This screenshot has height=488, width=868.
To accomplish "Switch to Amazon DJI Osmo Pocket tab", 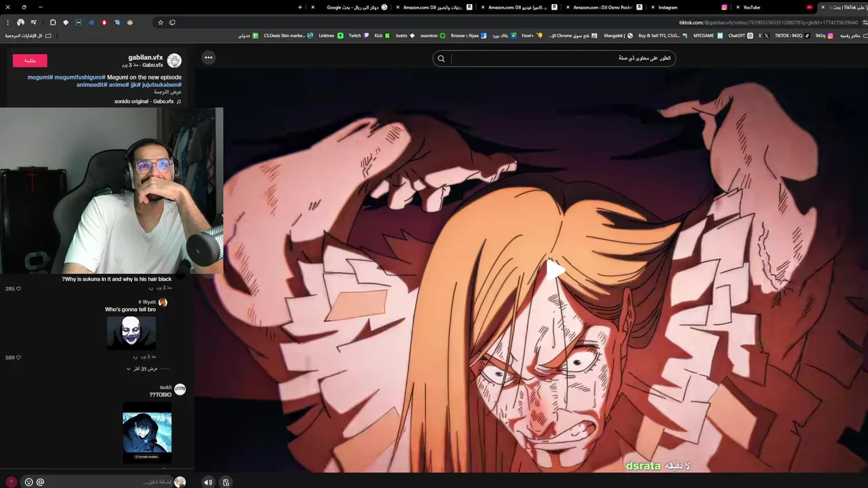I will tap(604, 7).
